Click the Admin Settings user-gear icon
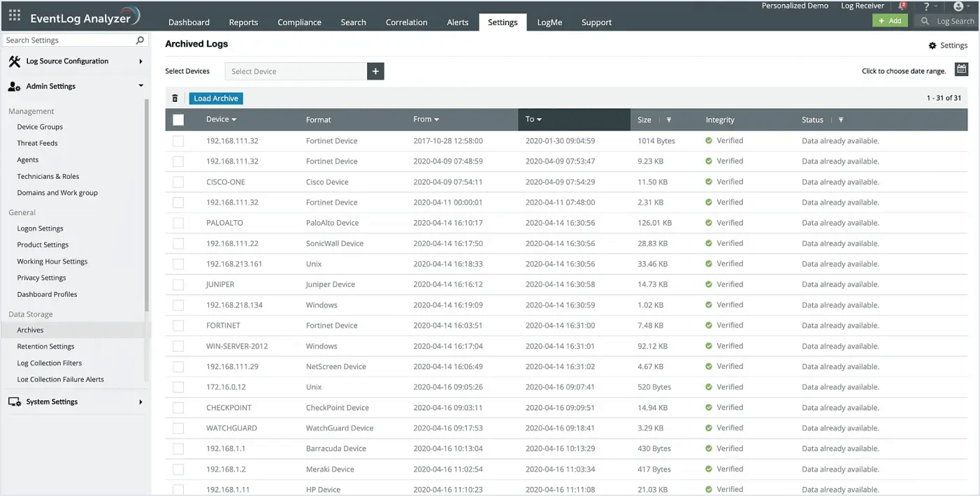 tap(14, 87)
